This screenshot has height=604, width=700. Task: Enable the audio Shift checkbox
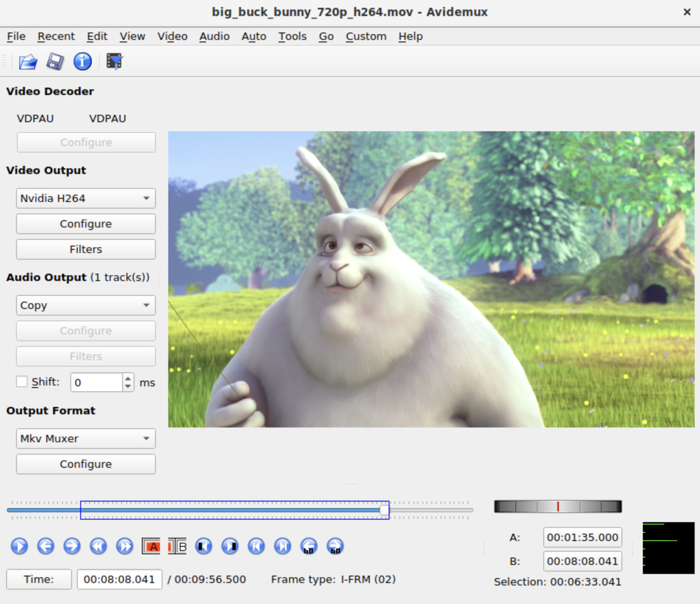click(22, 381)
